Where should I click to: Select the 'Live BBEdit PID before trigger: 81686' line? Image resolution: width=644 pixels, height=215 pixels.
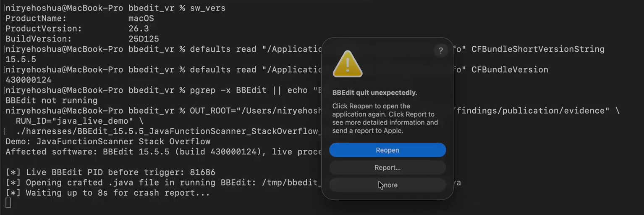tap(110, 173)
